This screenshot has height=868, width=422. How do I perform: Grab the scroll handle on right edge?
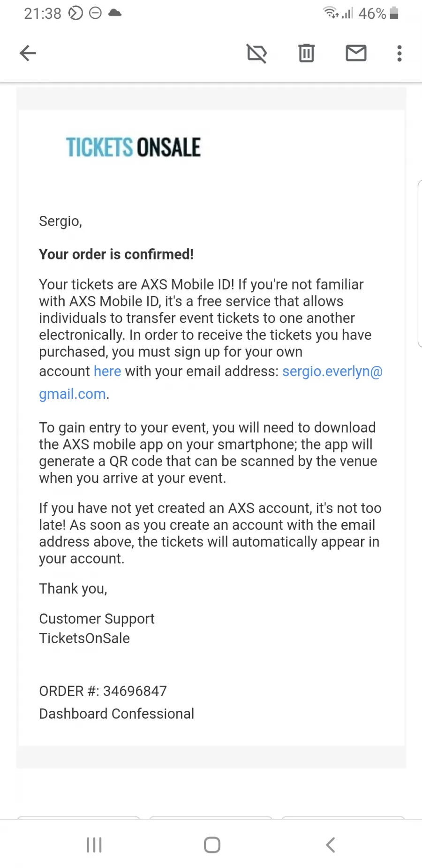(x=419, y=263)
